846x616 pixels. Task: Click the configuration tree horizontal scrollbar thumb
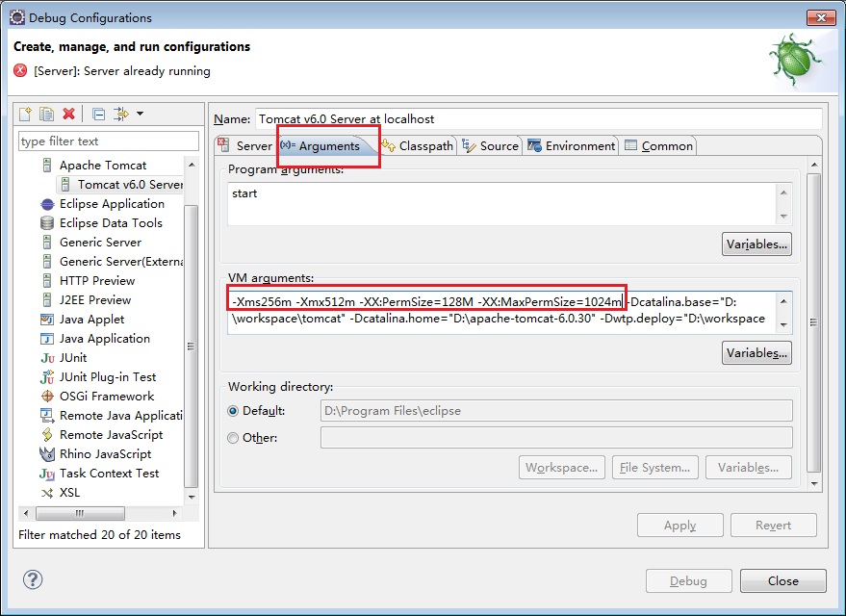80,513
